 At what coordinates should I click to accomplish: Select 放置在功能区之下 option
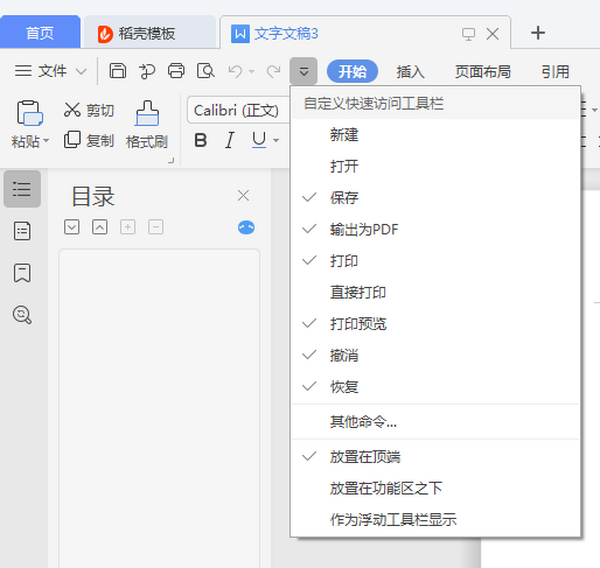[435, 488]
